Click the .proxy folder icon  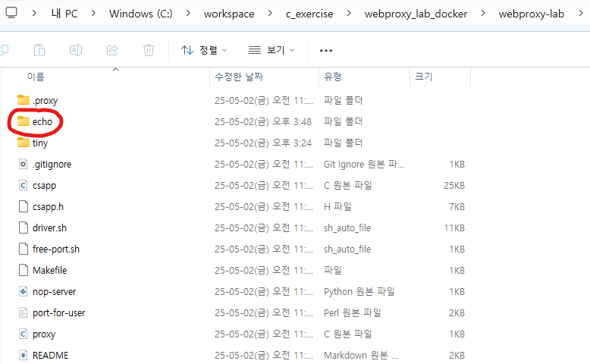tap(24, 100)
